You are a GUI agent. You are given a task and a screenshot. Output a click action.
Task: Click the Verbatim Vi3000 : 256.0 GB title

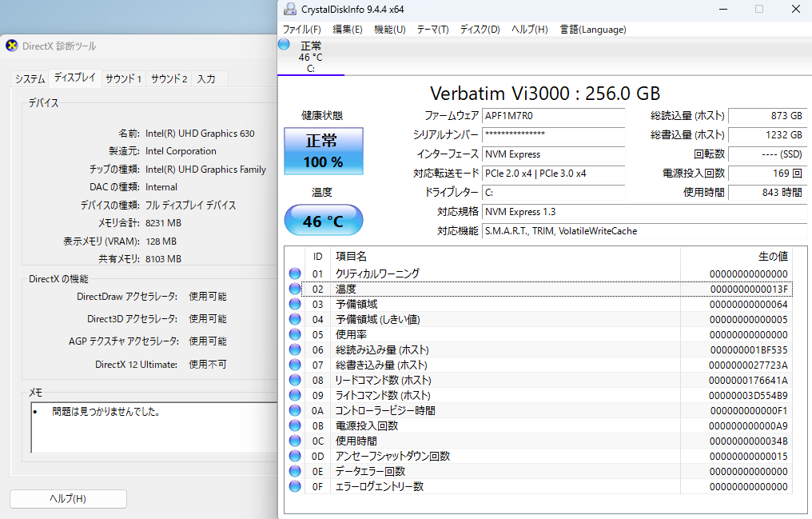[x=545, y=94]
